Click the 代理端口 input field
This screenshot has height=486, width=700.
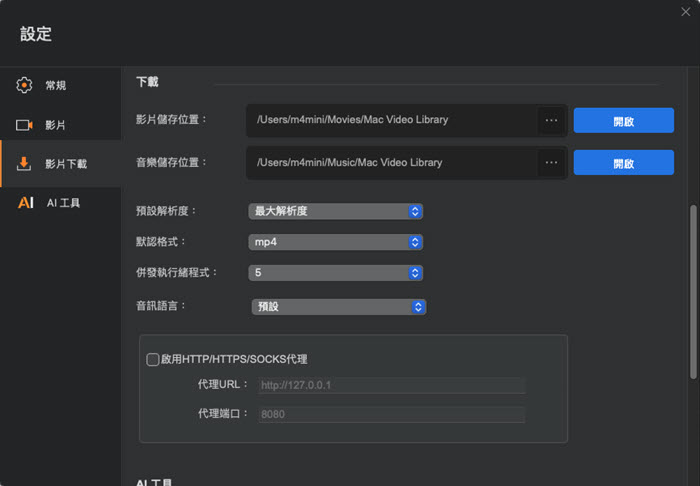(x=392, y=414)
